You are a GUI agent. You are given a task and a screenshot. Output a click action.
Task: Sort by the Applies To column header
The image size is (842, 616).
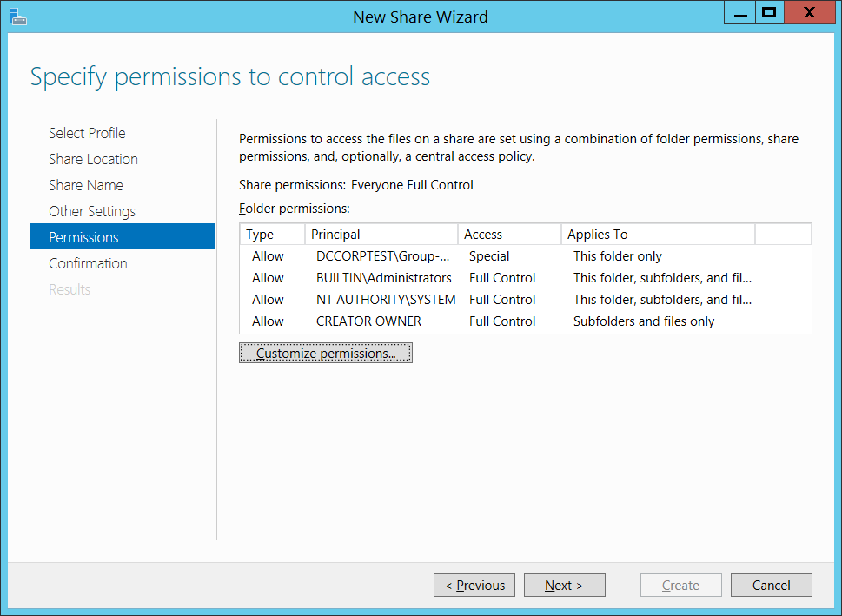658,235
